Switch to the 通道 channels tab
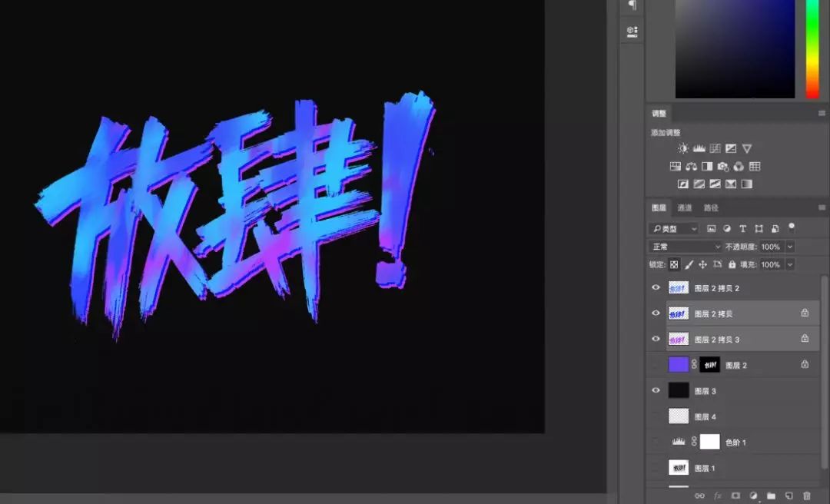830x504 pixels. pos(685,207)
